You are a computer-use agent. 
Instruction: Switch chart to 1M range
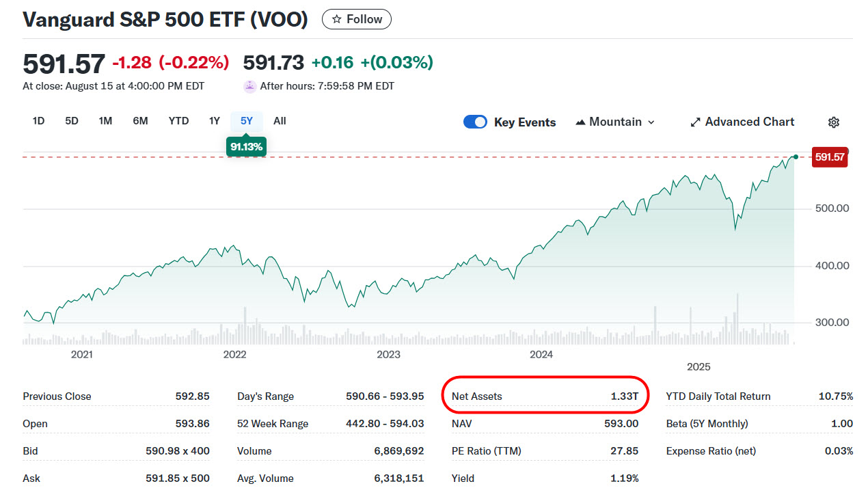105,121
